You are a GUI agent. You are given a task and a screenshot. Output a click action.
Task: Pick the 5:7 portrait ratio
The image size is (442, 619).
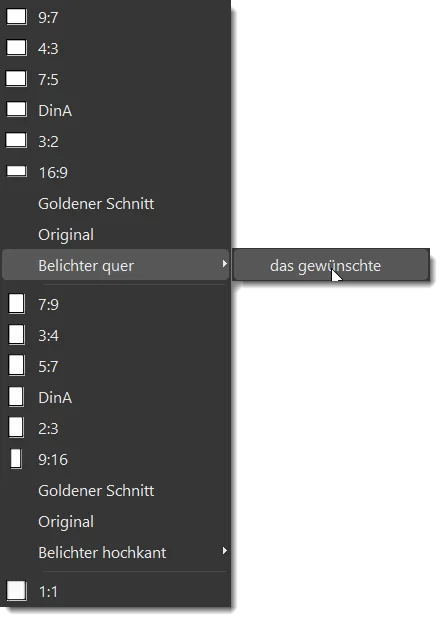pos(115,366)
